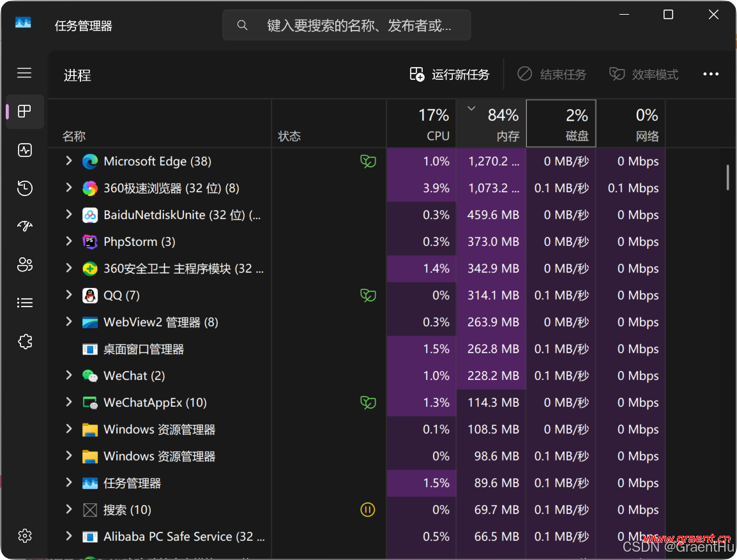The height and width of the screenshot is (560, 737).
Task: Click efficiency leaf icon on QQ row
Action: pyautogui.click(x=368, y=296)
